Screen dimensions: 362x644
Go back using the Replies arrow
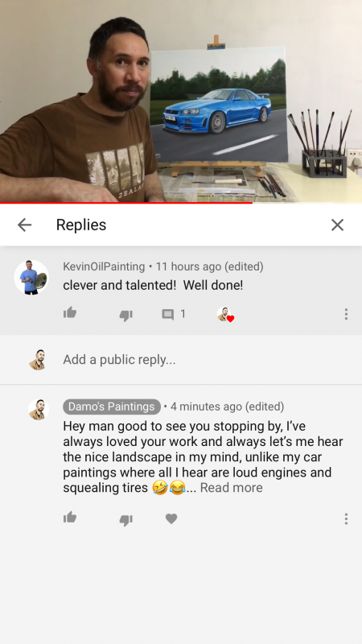tap(24, 225)
